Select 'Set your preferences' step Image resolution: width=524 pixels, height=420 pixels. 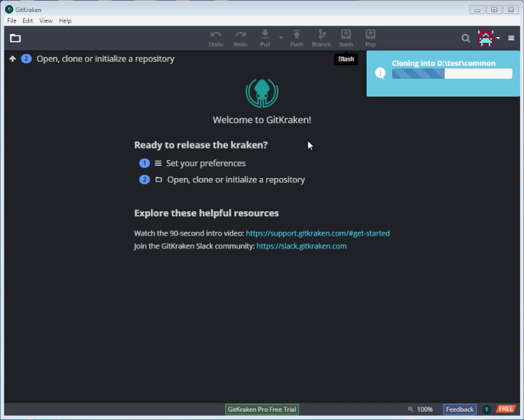[206, 163]
